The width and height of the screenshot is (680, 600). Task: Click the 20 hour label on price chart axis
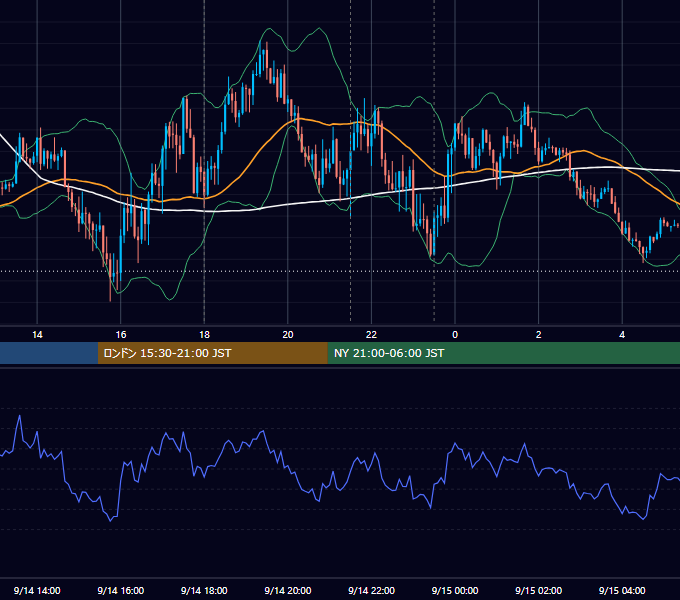(288, 335)
